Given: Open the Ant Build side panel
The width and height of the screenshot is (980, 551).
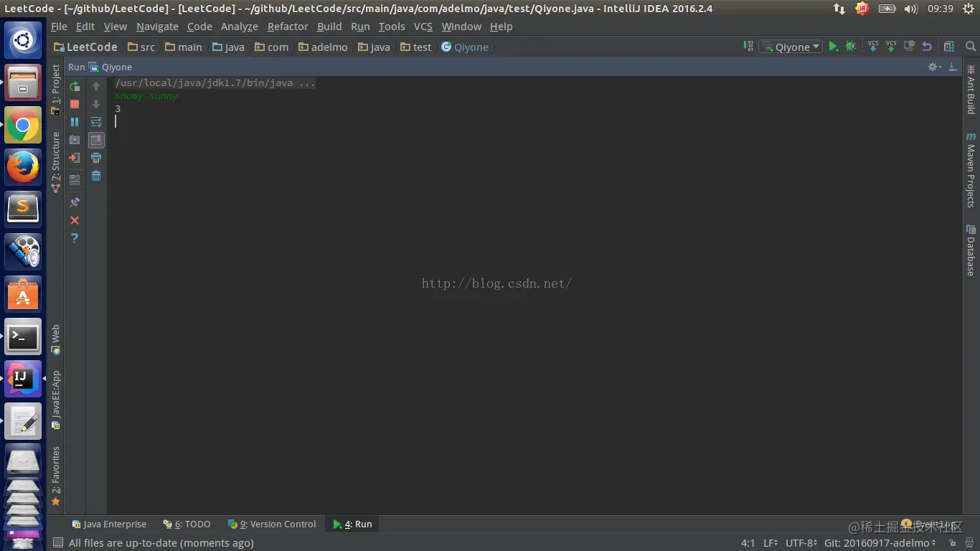Looking at the screenshot, I should (x=971, y=90).
